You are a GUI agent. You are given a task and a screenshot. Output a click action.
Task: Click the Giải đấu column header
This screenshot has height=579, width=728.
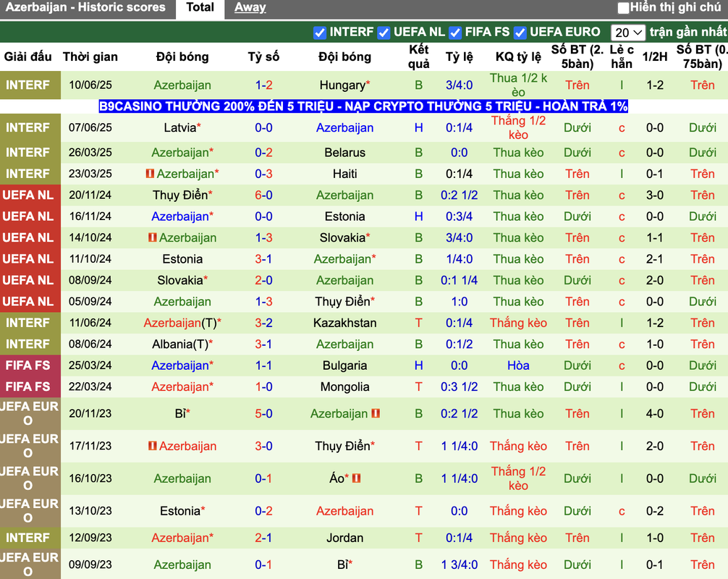[x=27, y=56]
